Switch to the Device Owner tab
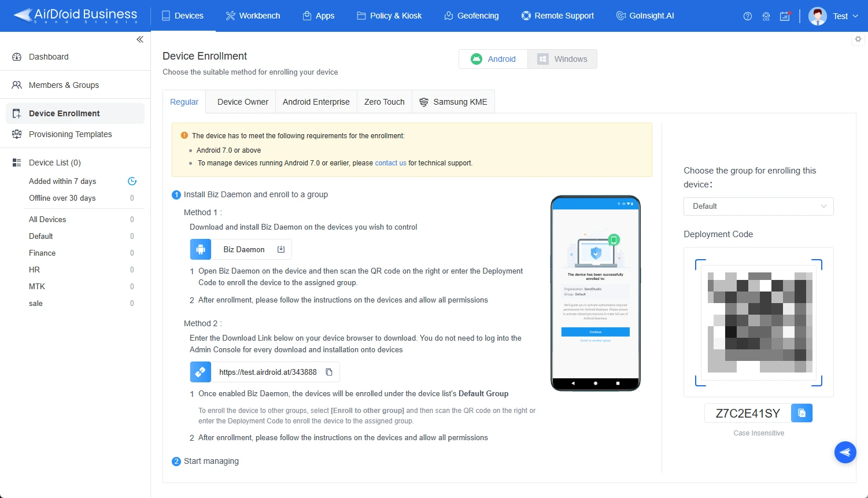The width and height of the screenshot is (868, 498). [242, 102]
